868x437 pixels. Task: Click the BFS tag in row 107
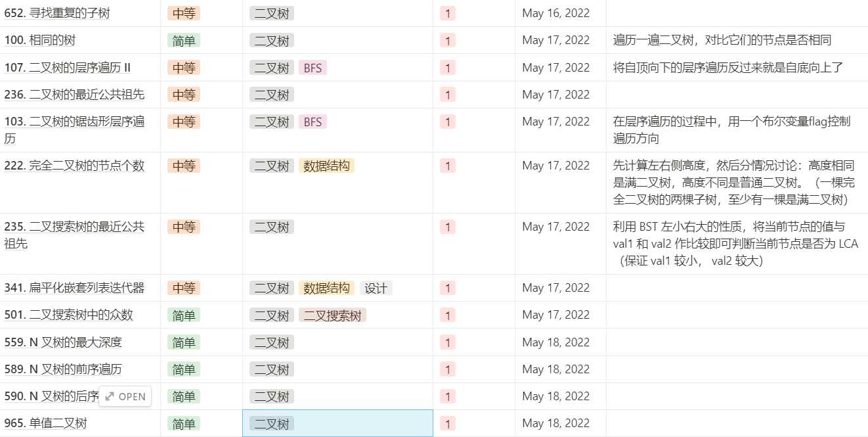coord(313,68)
